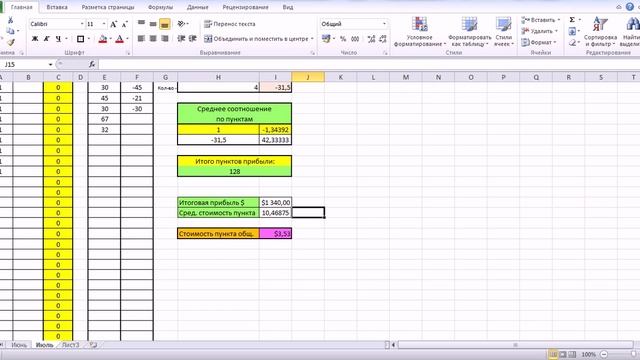Apply accounting currency number format
Screen dimensions: 640x360
click(x=326, y=39)
